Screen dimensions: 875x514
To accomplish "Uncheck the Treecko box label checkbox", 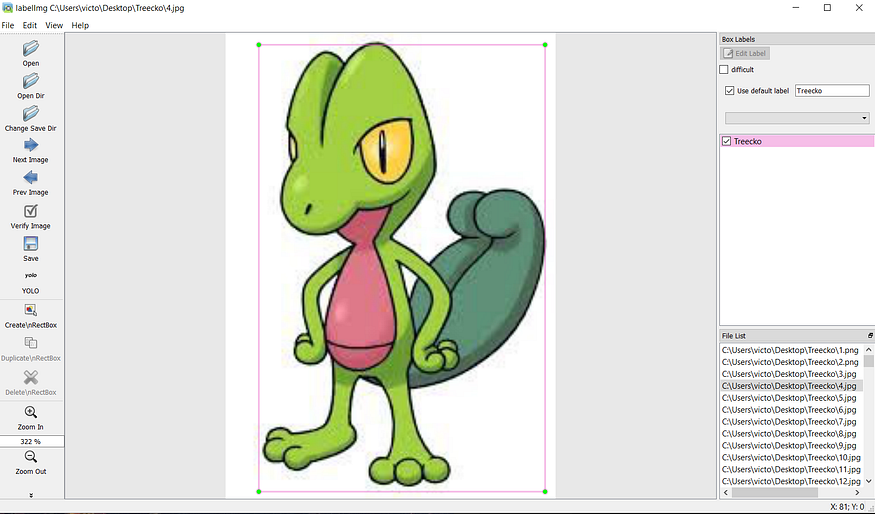I will pos(727,141).
